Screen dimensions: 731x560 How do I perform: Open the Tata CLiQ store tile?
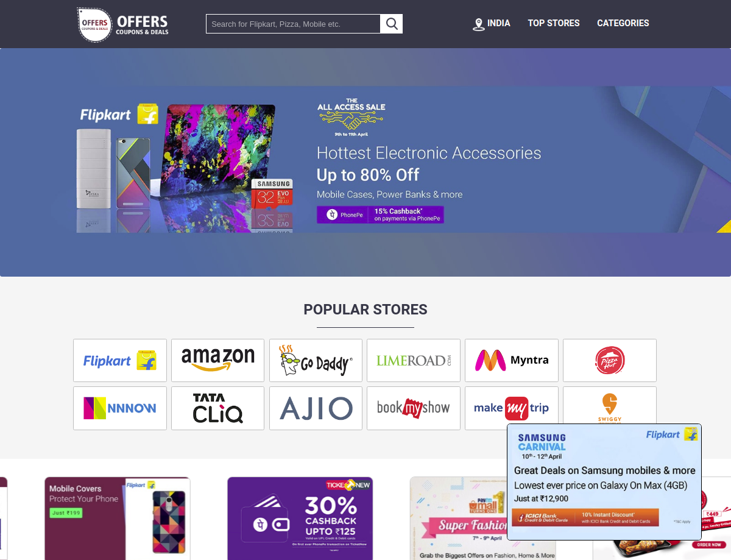218,408
